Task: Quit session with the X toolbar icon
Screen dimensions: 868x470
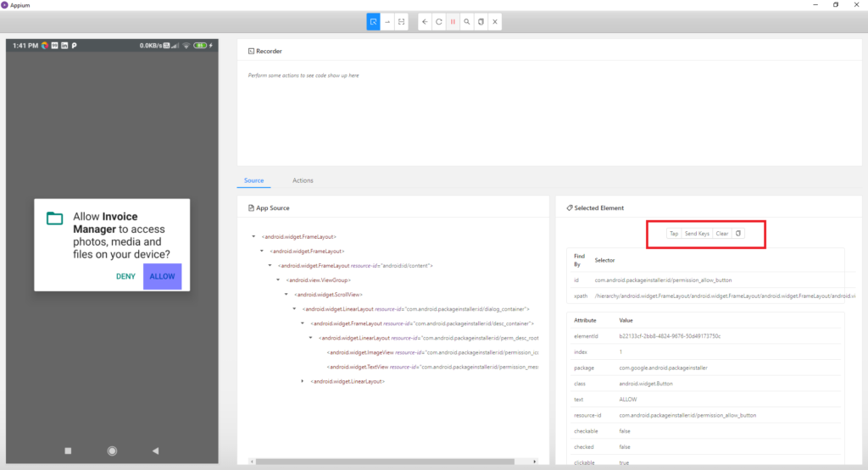Action: (495, 22)
